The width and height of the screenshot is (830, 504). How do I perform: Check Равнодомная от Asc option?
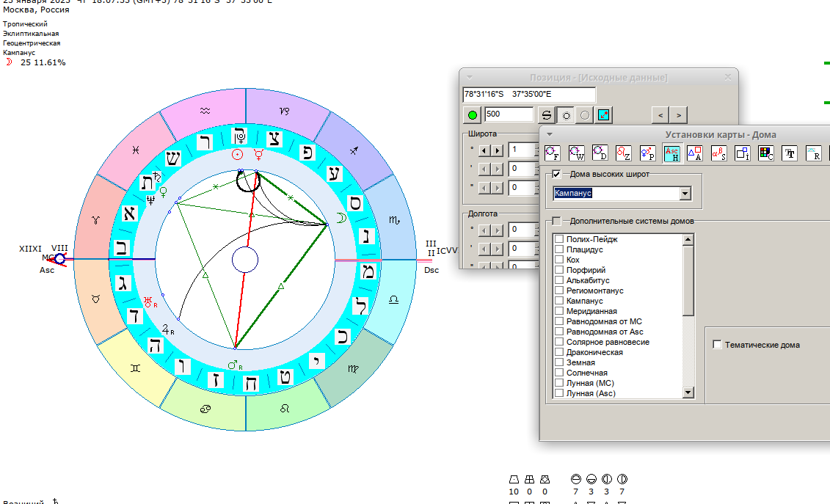tap(559, 332)
